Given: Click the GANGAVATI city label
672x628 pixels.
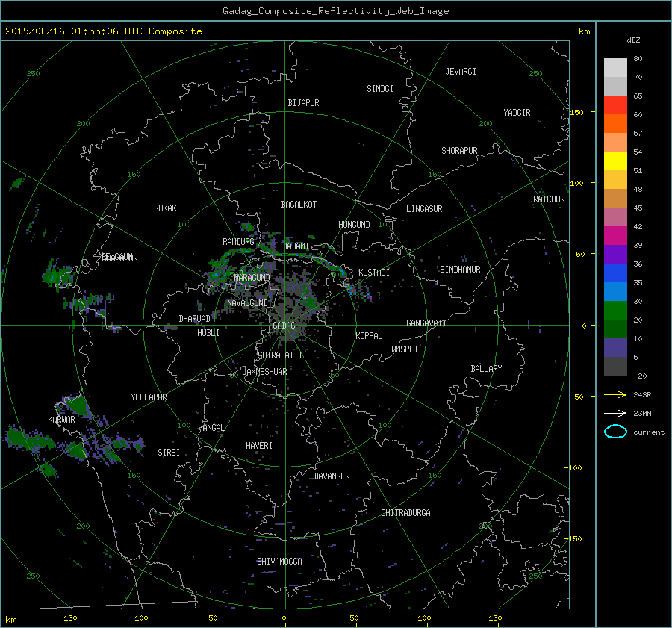Looking at the screenshot, I should (426, 323).
